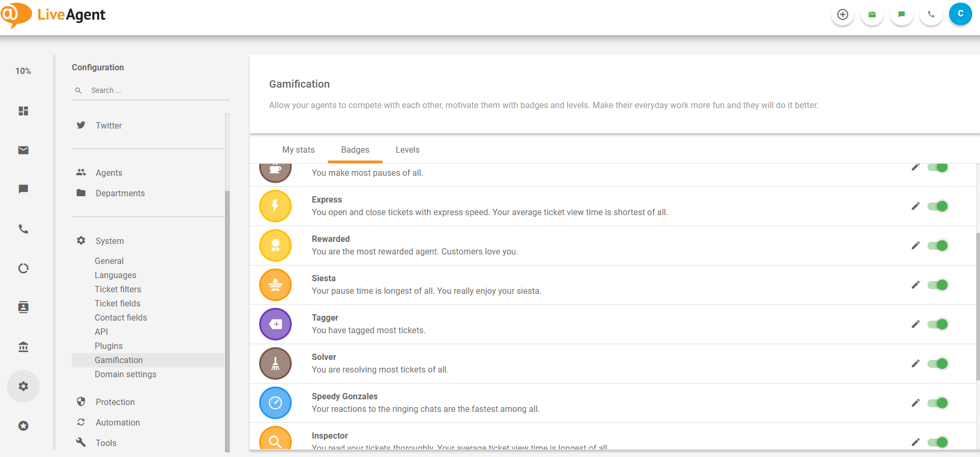Viewport: 980px width, 457px height.
Task: Open the knowledge base bank icon in sidebar
Action: pyautogui.click(x=23, y=347)
